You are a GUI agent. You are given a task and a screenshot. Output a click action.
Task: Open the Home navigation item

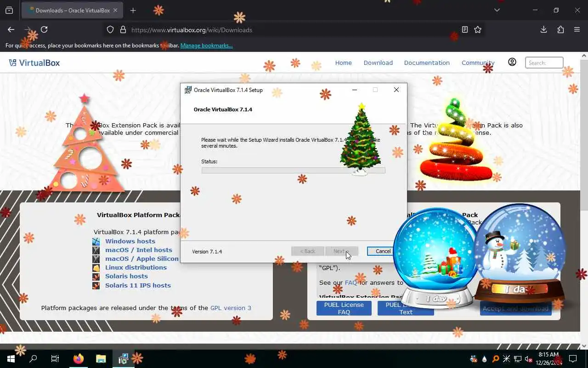click(x=343, y=63)
